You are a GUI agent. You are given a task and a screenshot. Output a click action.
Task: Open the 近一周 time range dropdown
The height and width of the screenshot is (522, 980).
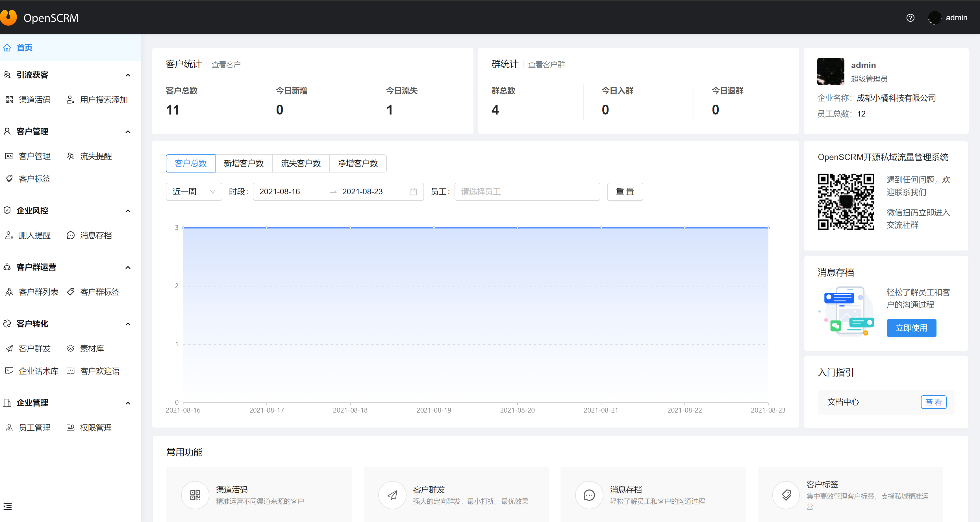[194, 191]
